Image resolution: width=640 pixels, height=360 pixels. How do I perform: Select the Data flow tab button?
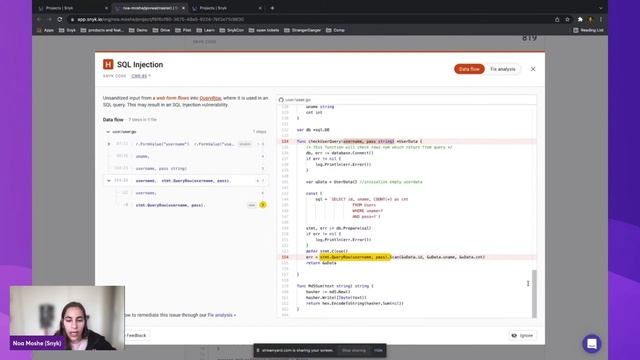(469, 69)
